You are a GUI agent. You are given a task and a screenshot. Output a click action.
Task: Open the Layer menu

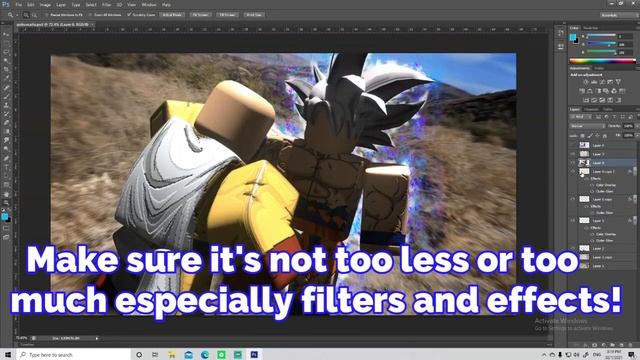[x=61, y=4]
